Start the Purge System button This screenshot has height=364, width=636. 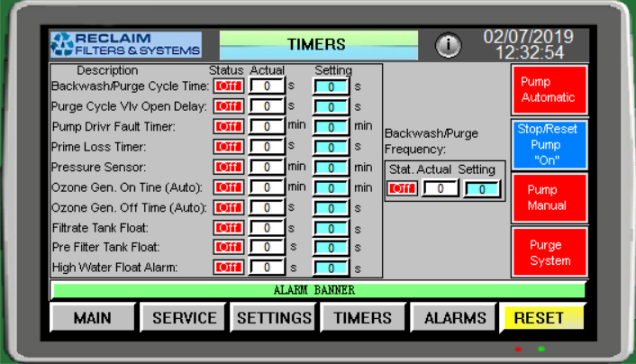pos(550,252)
